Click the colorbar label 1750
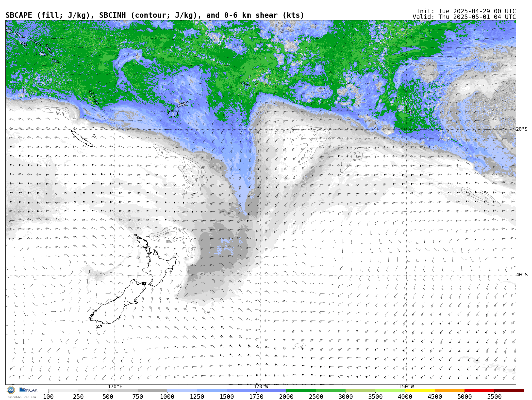Image resolution: width=532 pixels, height=400 pixels. click(x=256, y=397)
